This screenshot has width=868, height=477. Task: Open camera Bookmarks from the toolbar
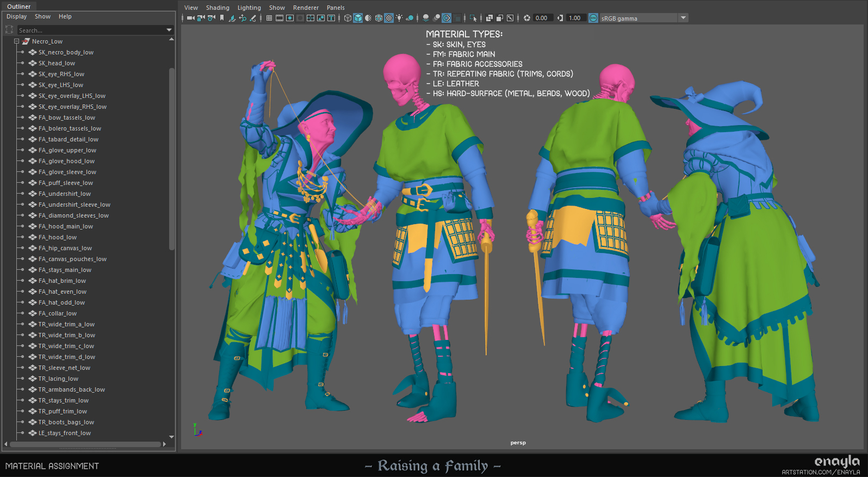pyautogui.click(x=222, y=18)
